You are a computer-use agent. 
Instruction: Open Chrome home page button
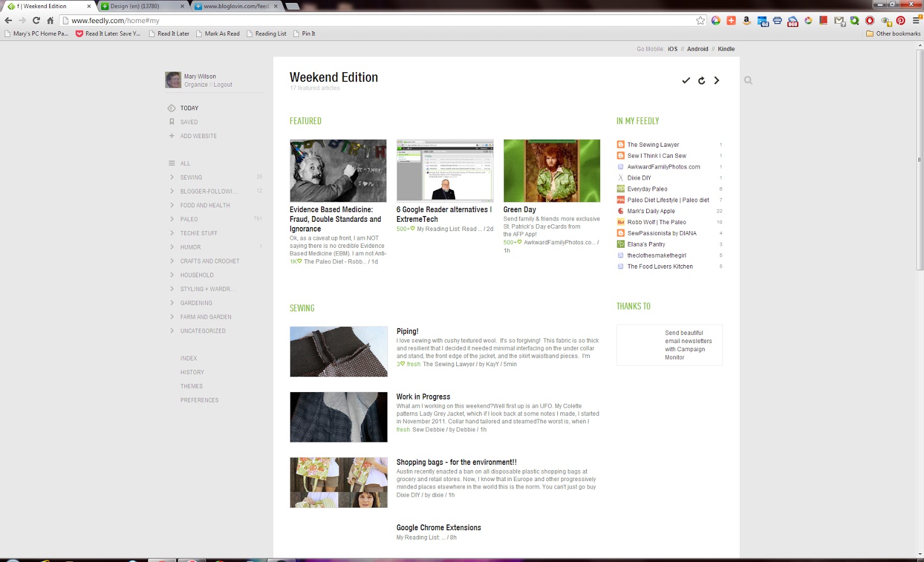coord(50,20)
